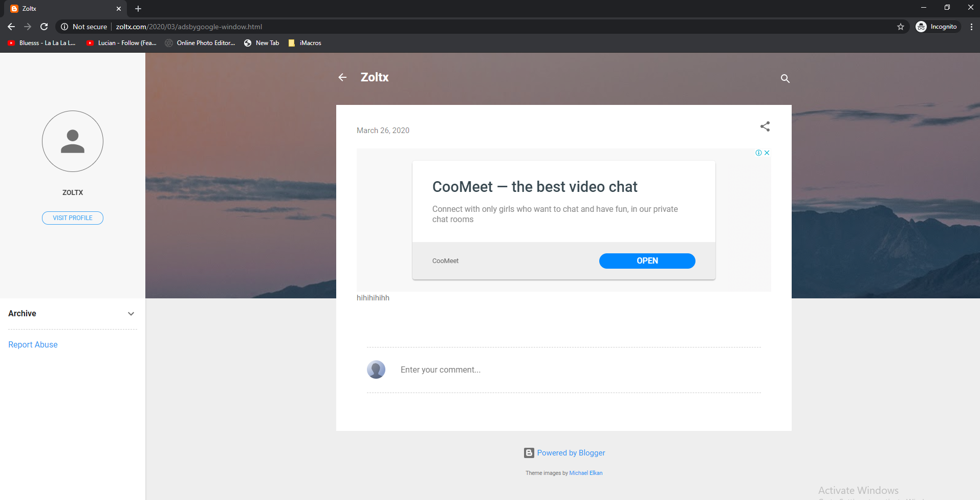Viewport: 980px width, 500px height.
Task: Open the Bluesss - La La La bookmark
Action: pos(42,43)
